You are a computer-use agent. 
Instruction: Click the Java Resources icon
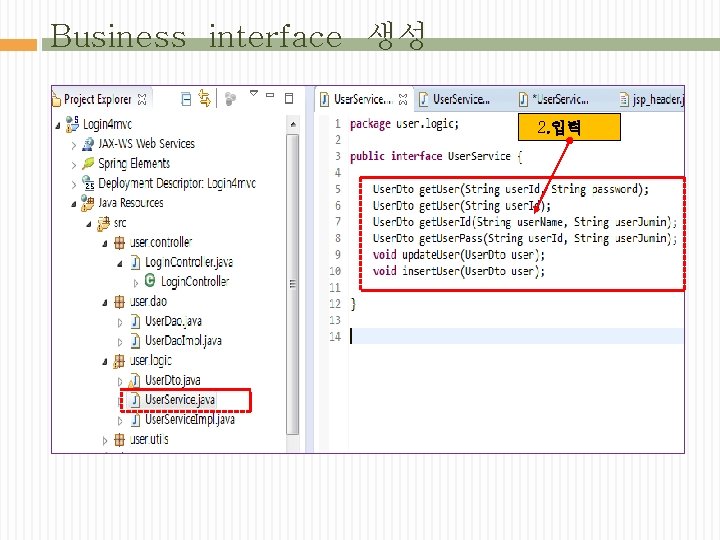(87, 203)
